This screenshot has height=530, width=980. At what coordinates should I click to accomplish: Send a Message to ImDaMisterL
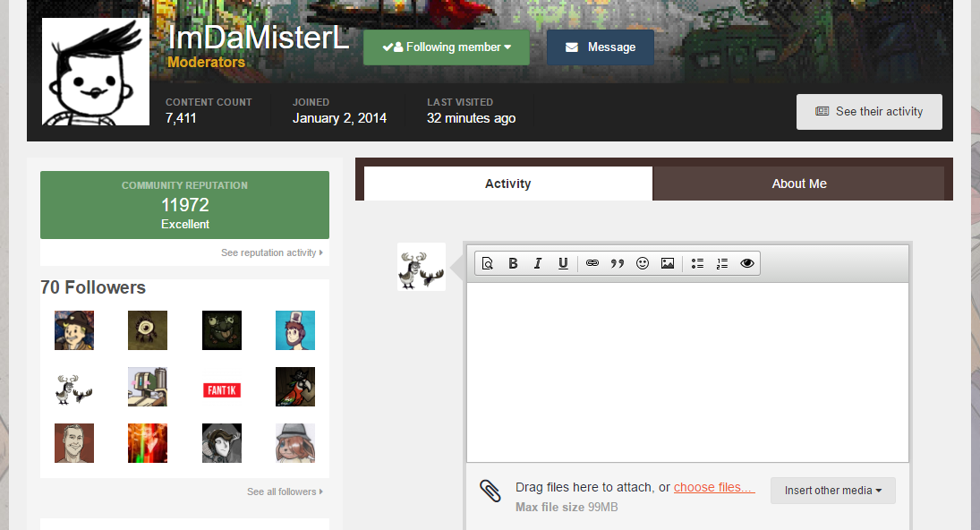(600, 47)
